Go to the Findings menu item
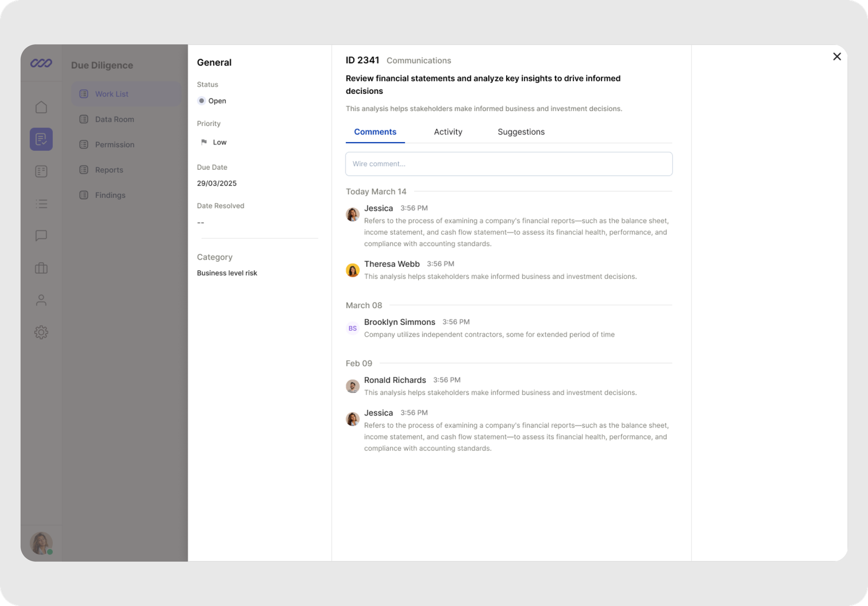The width and height of the screenshot is (868, 606). tap(110, 195)
